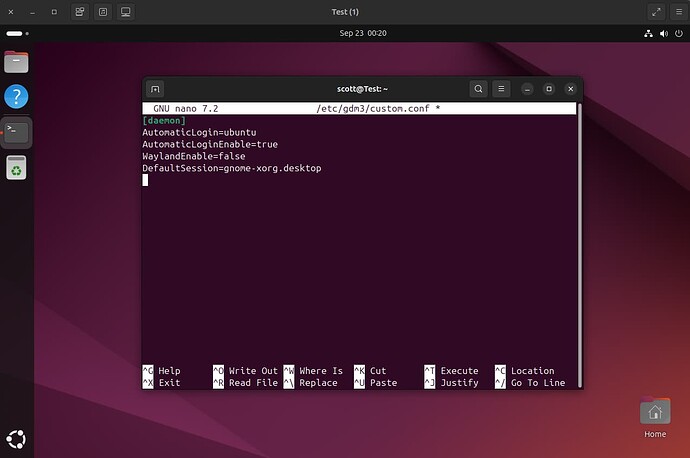690x458 pixels.
Task: Open the Files app in the dock
Action: [x=16, y=62]
